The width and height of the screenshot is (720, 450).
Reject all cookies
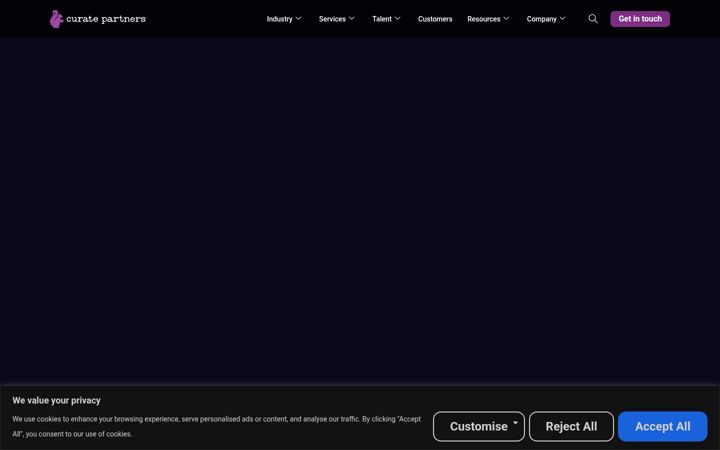tap(571, 426)
